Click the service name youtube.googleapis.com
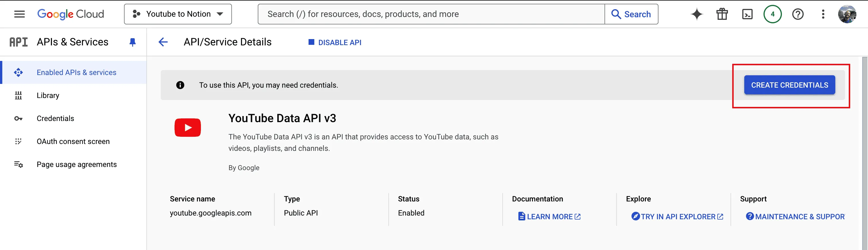The height and width of the screenshot is (250, 868). click(211, 213)
